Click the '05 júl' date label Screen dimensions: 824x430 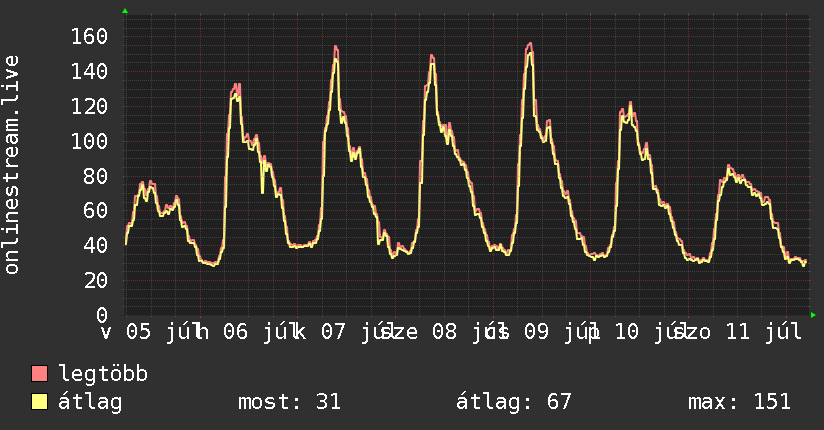(165, 332)
